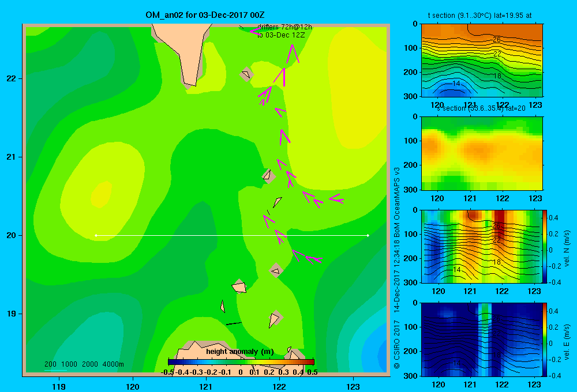The width and height of the screenshot is (577, 392).
Task: Click latitude label 20 on the main map
Action: click(12, 235)
